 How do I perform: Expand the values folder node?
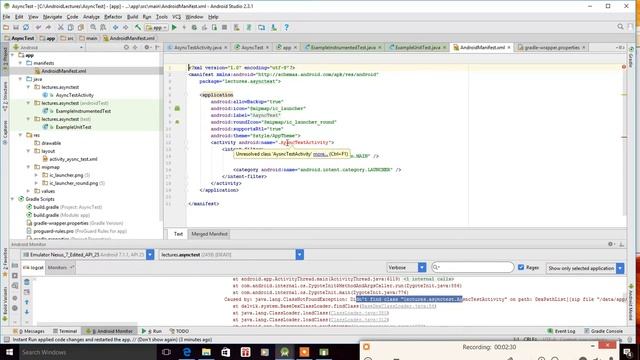[28, 191]
